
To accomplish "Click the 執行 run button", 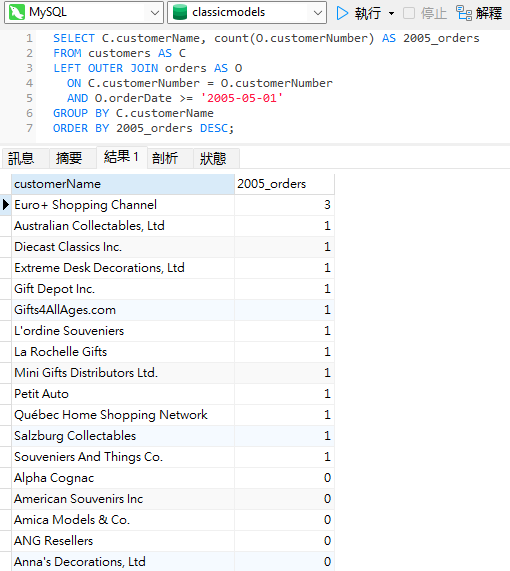I will pyautogui.click(x=358, y=13).
